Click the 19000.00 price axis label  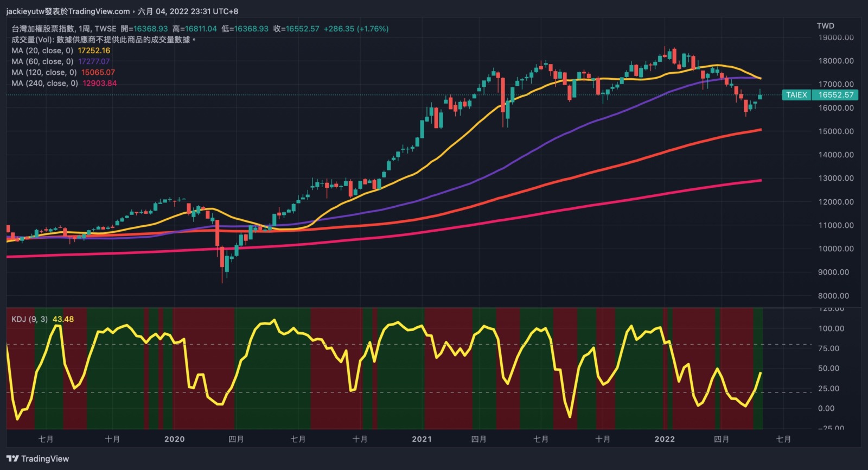click(x=835, y=37)
